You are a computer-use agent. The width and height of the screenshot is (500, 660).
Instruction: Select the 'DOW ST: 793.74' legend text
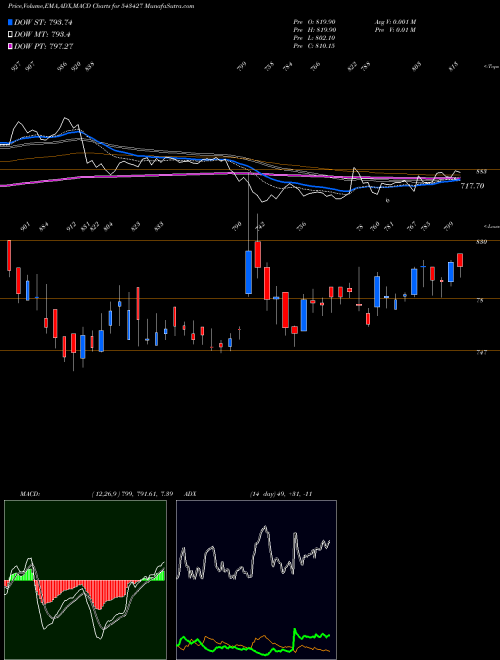point(43,22)
